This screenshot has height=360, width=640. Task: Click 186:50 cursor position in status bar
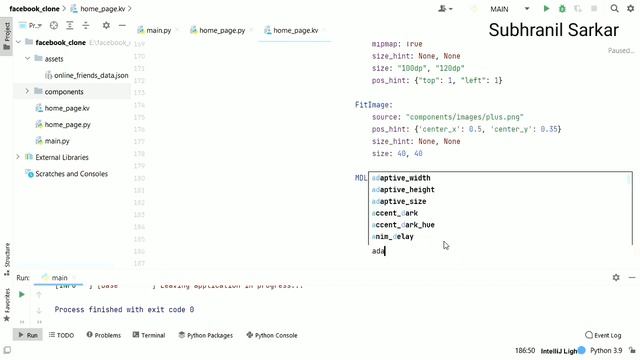[525, 350]
